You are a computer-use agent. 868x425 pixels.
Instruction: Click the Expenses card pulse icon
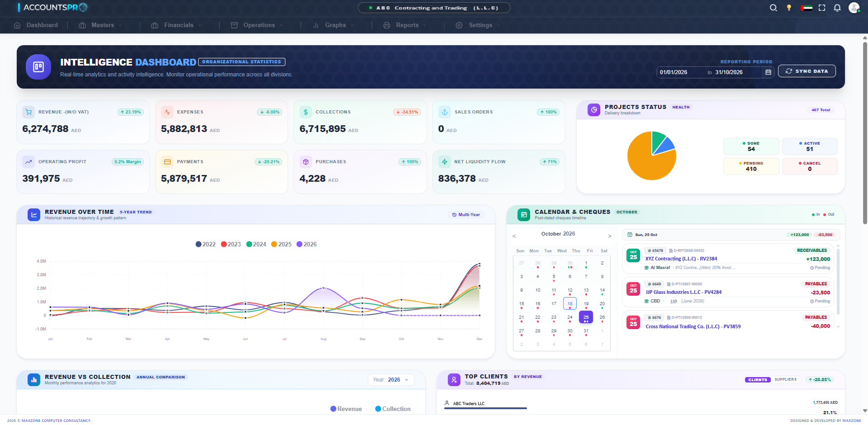[167, 112]
